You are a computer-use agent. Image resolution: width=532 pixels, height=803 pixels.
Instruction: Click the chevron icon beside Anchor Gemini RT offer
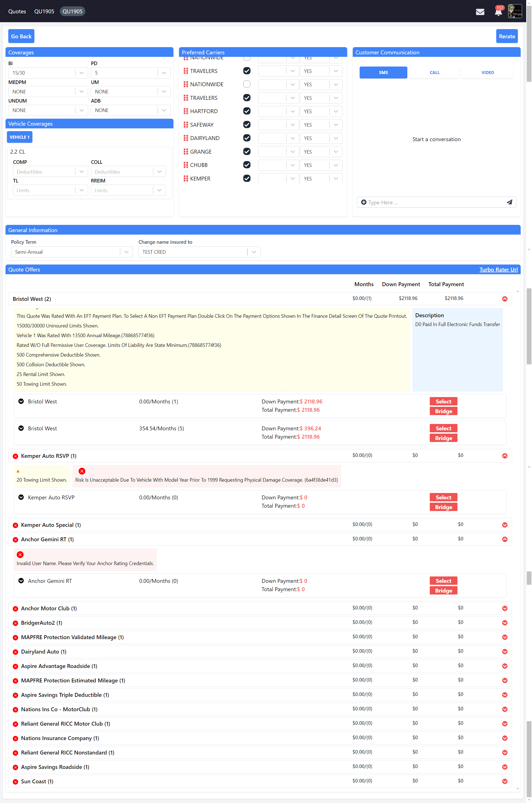(x=21, y=581)
